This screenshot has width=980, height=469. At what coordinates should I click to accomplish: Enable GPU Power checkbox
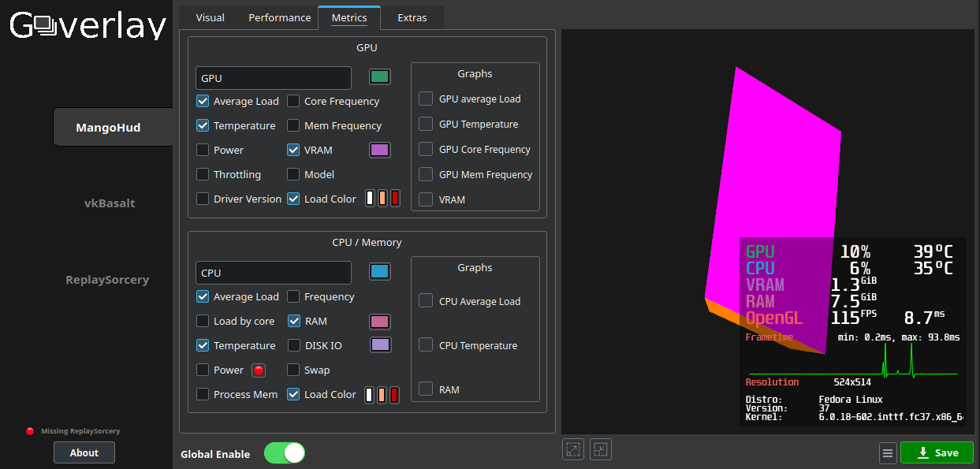coord(203,150)
